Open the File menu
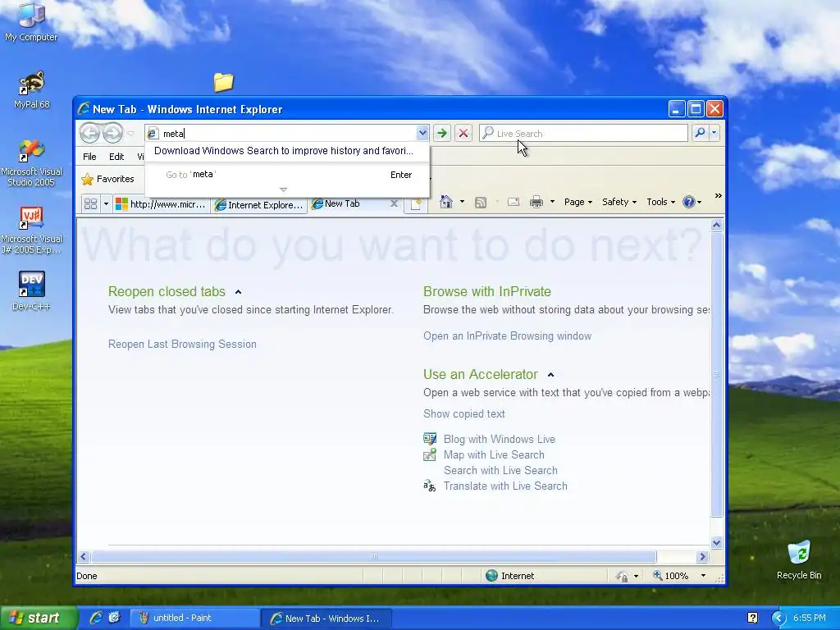Image resolution: width=840 pixels, height=630 pixels. (x=89, y=157)
